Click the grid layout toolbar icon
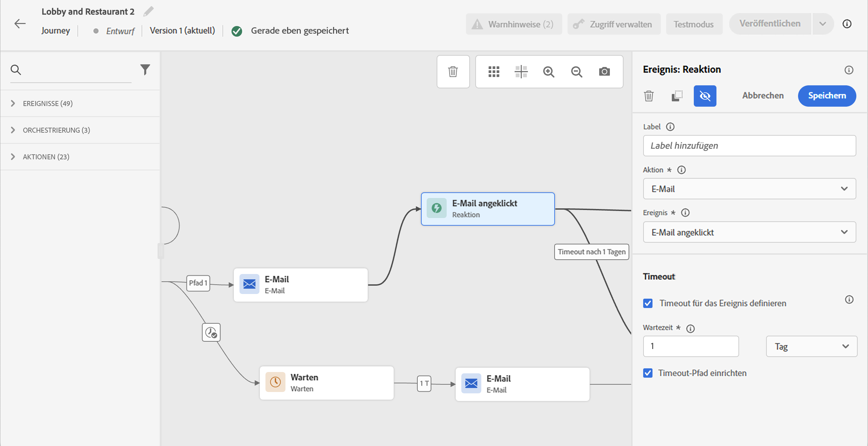This screenshot has height=446, width=868. click(494, 72)
